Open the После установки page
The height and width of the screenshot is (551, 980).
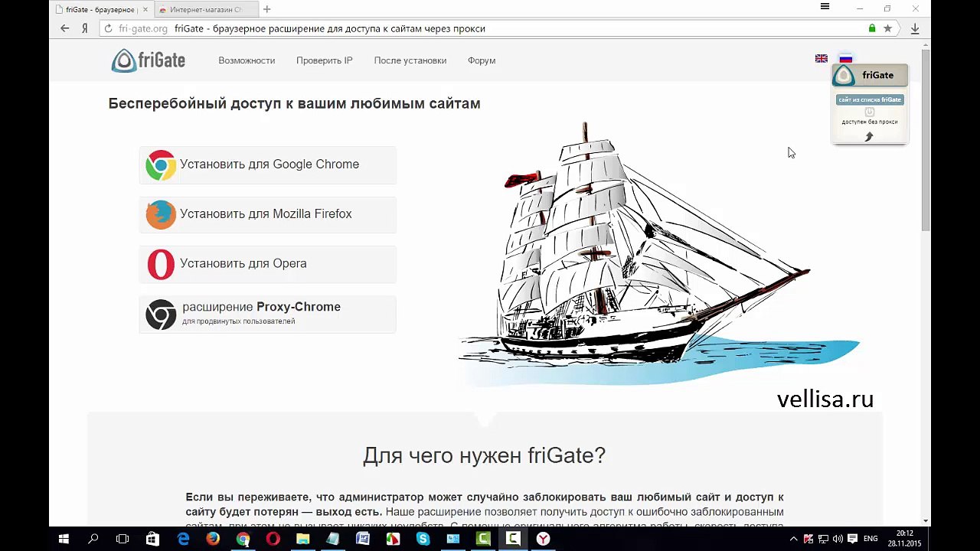tap(410, 60)
